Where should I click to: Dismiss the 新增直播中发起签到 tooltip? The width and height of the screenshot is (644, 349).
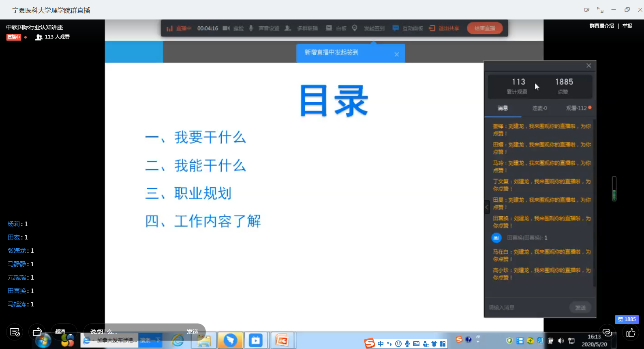click(397, 54)
